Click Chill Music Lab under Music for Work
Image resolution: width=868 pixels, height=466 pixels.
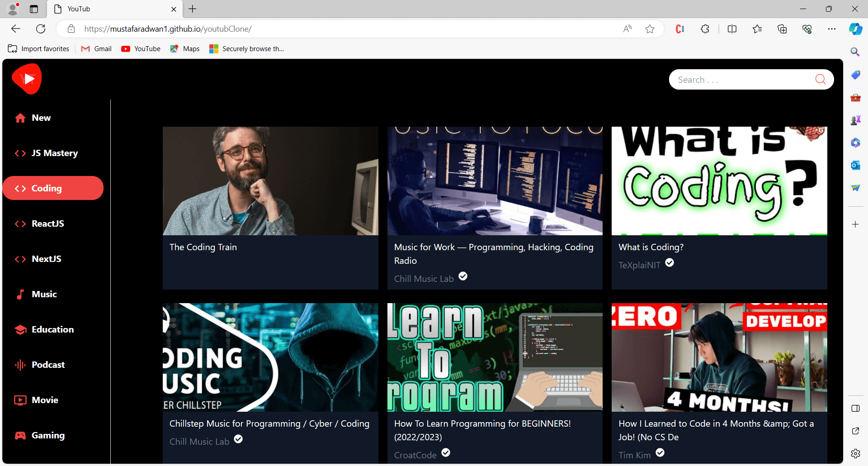(x=424, y=279)
